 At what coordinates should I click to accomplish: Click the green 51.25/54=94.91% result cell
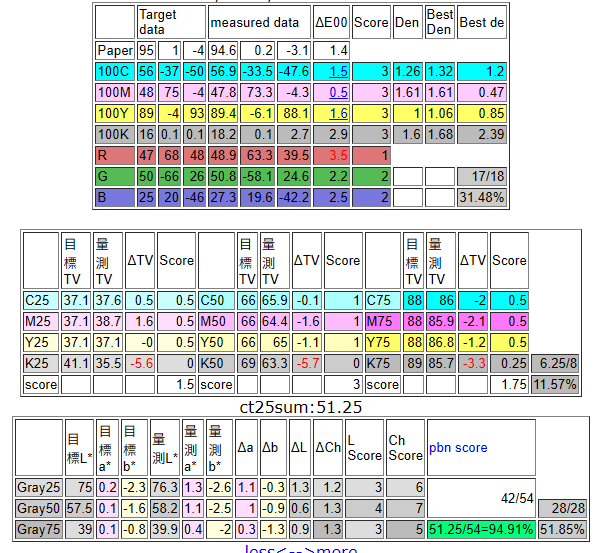(x=481, y=529)
